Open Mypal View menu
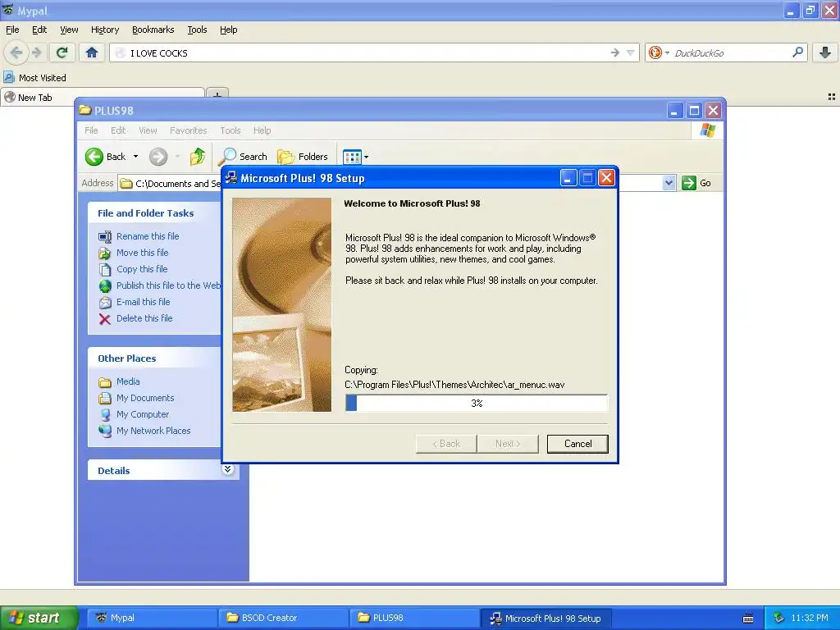The image size is (840, 630). (x=69, y=30)
